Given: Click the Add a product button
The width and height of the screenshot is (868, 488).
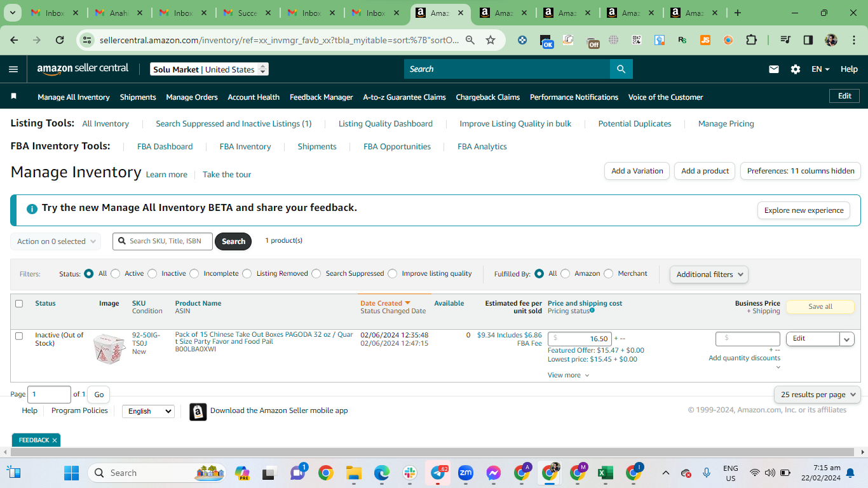Looking at the screenshot, I should 705,171.
